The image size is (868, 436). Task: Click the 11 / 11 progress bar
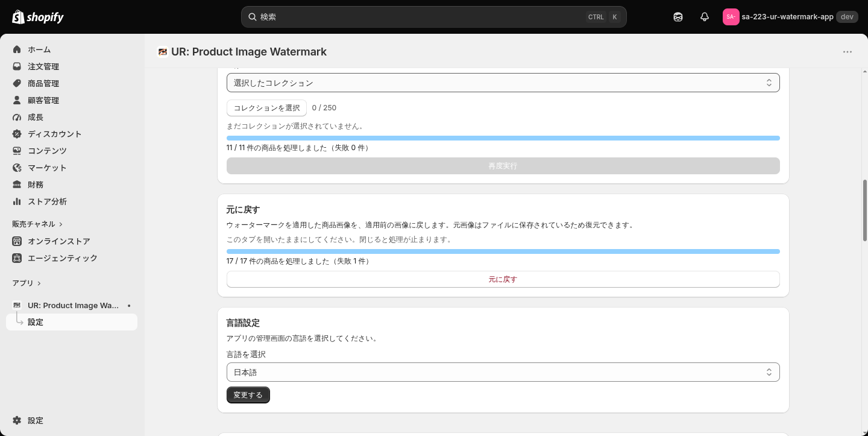[x=503, y=138]
